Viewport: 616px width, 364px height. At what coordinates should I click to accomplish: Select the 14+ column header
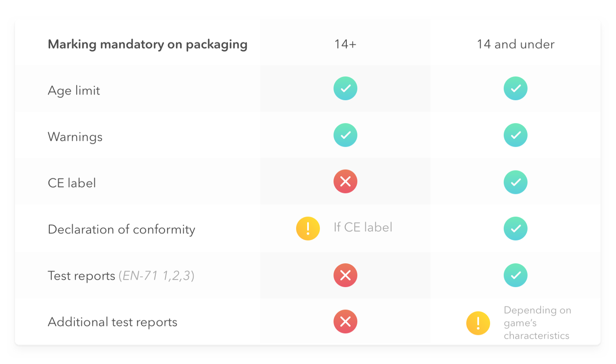click(x=345, y=44)
